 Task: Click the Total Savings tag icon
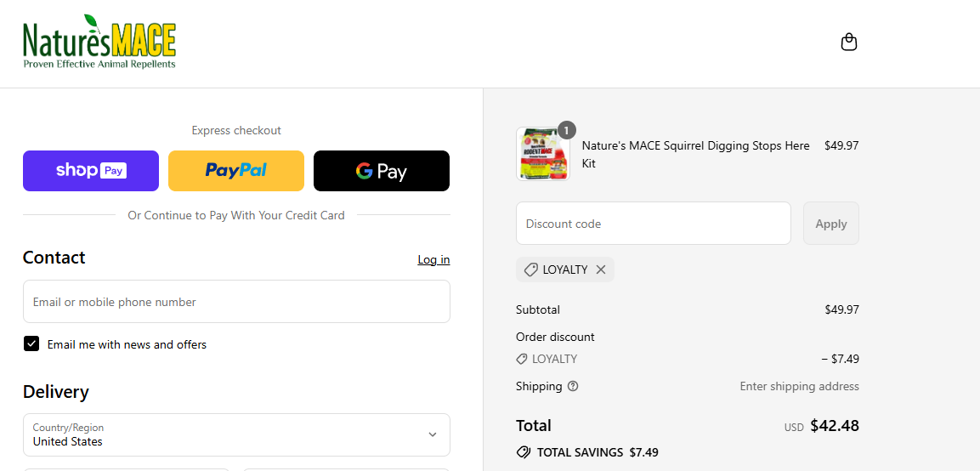(523, 452)
